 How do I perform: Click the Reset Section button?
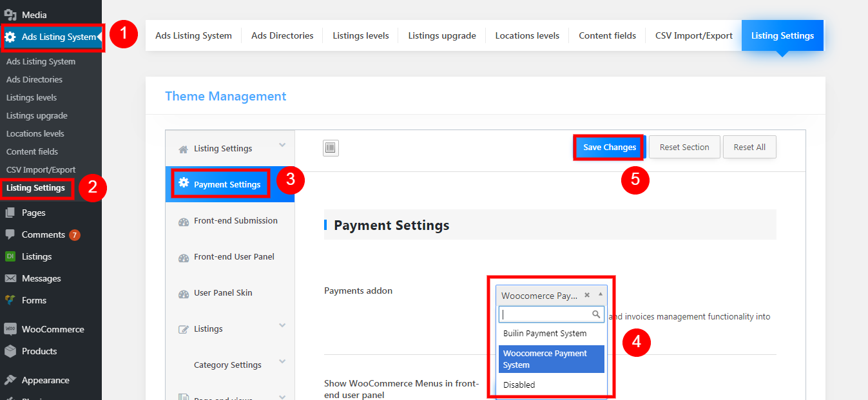pos(684,147)
